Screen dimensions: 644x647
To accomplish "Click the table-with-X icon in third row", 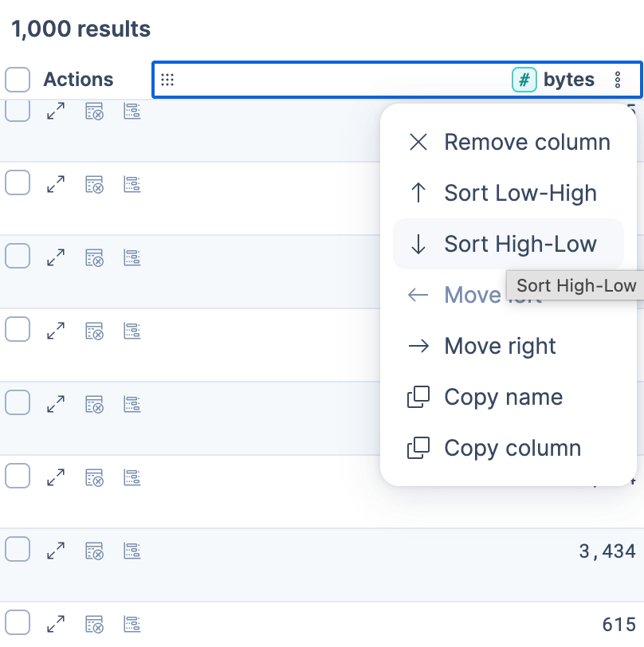I will coord(95,258).
